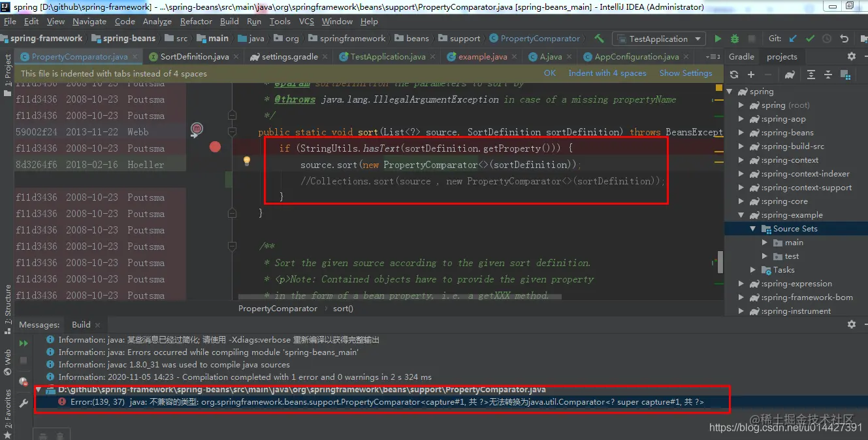Click the recent hidden tabs list icon
The width and height of the screenshot is (868, 440).
click(x=713, y=57)
